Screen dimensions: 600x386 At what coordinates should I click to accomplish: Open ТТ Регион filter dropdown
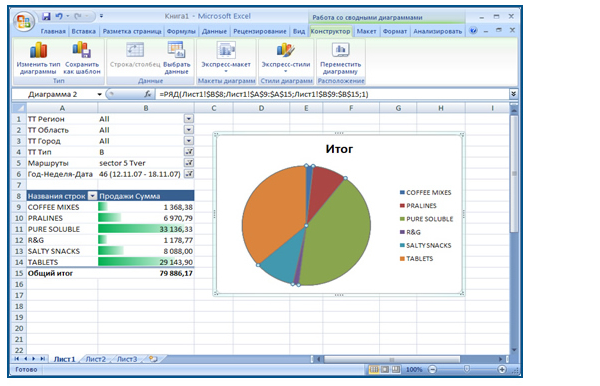pyautogui.click(x=189, y=119)
